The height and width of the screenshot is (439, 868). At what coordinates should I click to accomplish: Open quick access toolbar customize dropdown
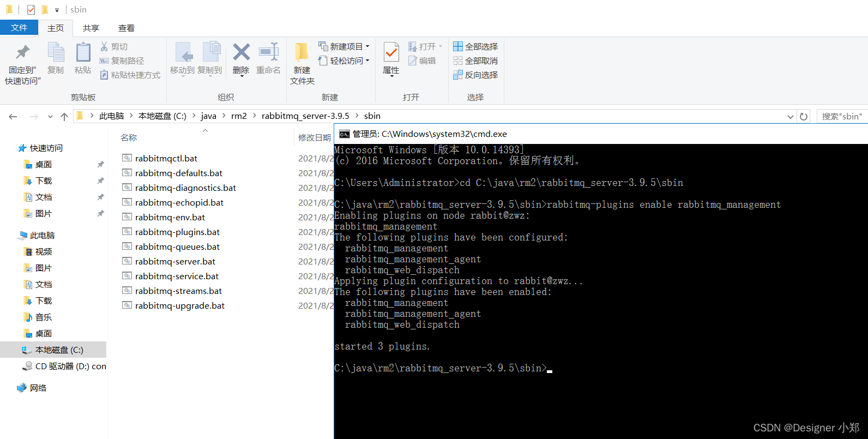[57, 10]
